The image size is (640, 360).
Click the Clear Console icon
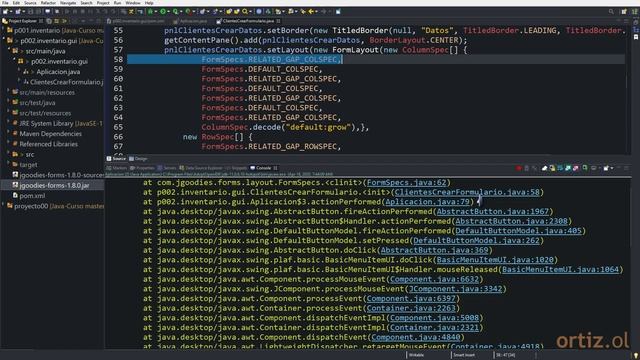coord(544,168)
